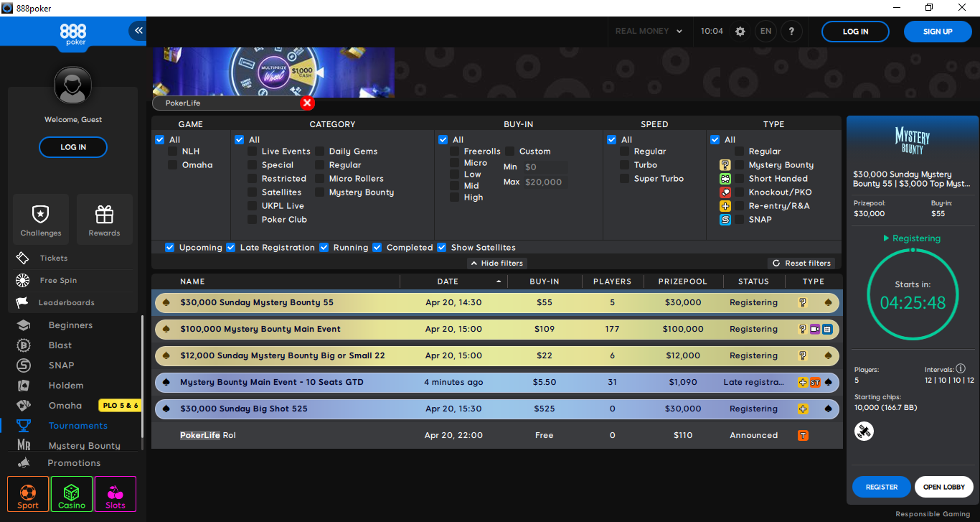The height and width of the screenshot is (522, 980).
Task: Click the Re-entry/R&A type icon in filters
Action: point(725,206)
